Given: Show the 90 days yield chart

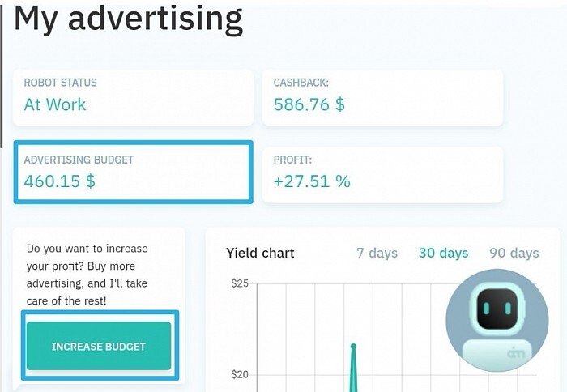Looking at the screenshot, I should (514, 254).
